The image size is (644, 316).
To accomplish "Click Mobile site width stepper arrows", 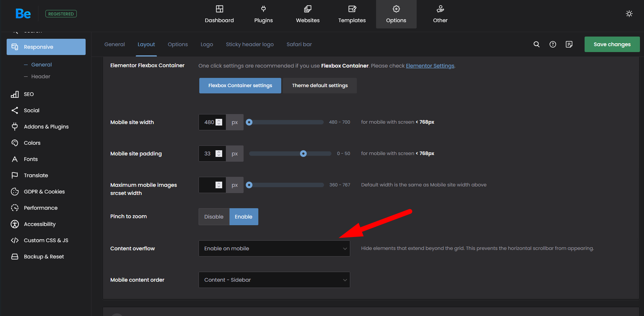I will pyautogui.click(x=219, y=122).
